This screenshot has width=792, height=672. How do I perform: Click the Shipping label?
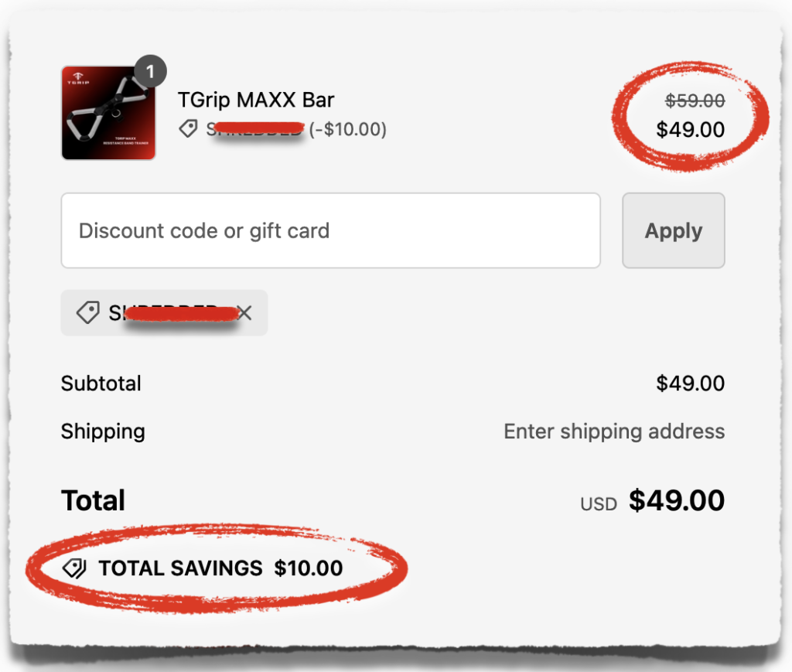(103, 431)
